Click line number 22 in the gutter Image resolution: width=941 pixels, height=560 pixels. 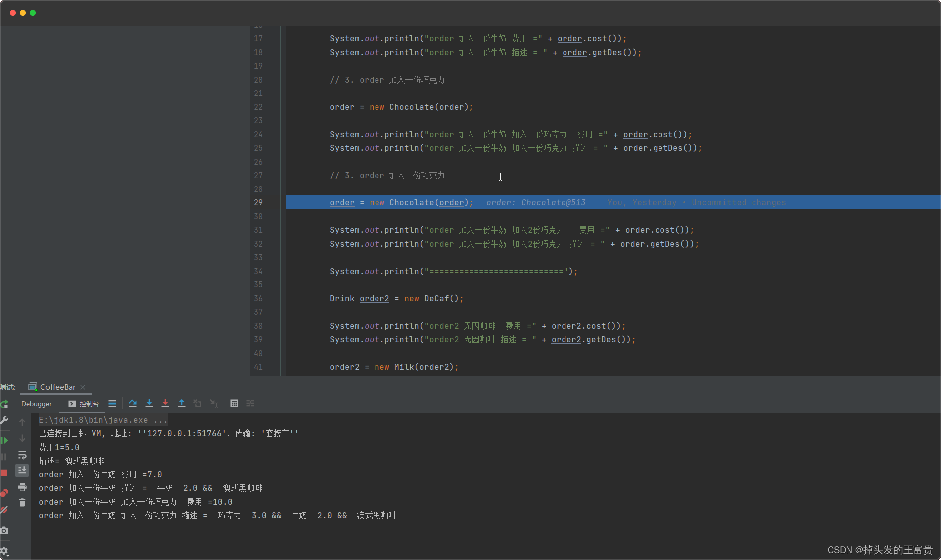tap(258, 107)
